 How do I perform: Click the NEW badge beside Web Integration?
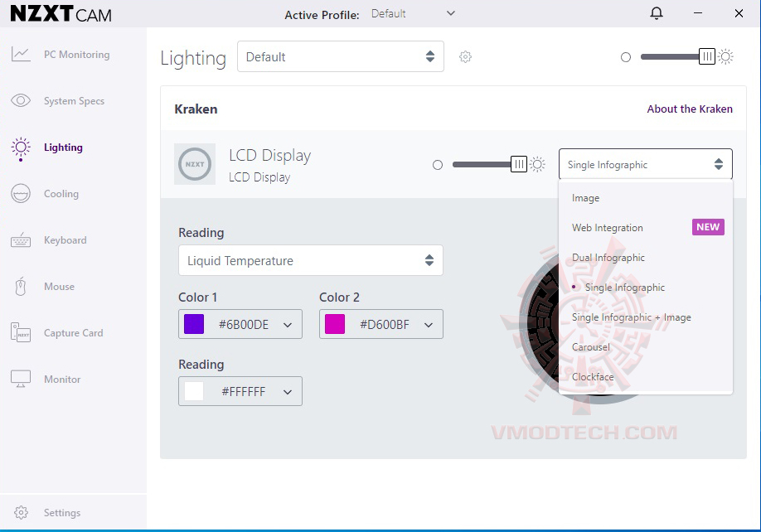(708, 227)
